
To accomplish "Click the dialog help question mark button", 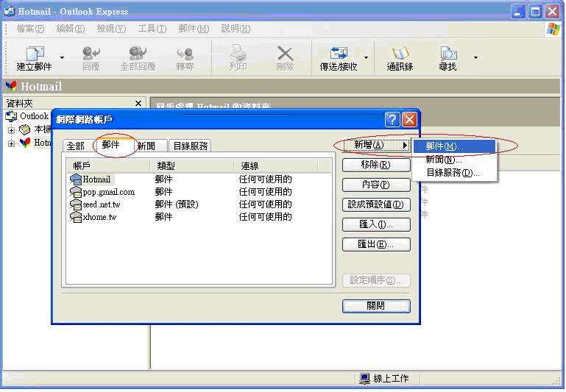I will coord(392,119).
